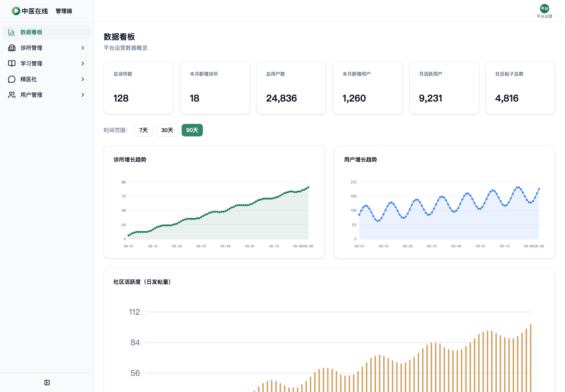Click the 诊所增长趋势 chart title

tap(130, 160)
